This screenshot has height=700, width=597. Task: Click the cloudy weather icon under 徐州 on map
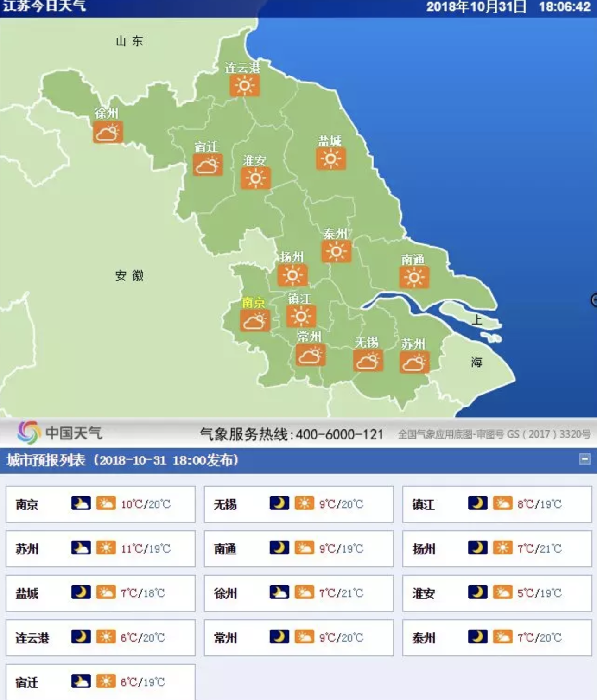coord(108,132)
